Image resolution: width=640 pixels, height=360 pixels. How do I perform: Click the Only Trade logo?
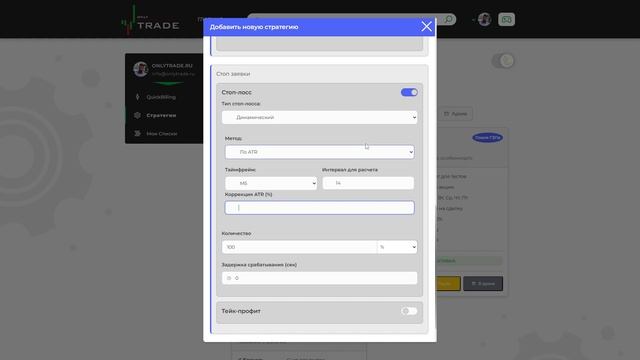tap(150, 21)
